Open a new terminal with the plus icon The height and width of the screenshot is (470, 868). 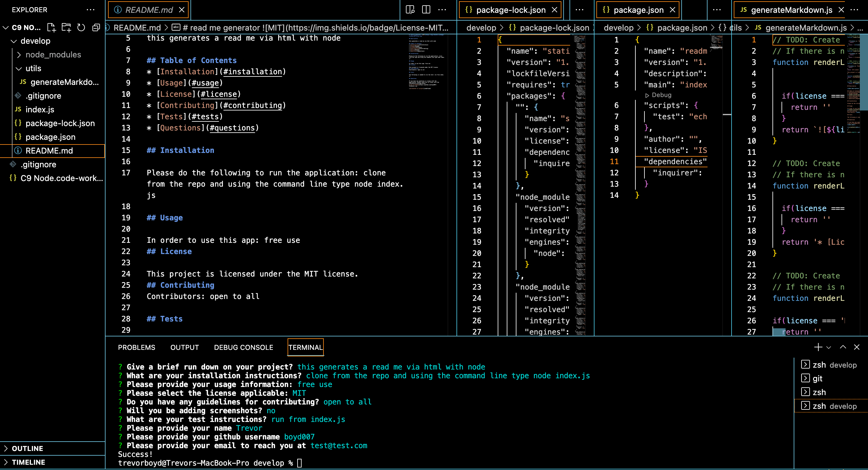818,347
